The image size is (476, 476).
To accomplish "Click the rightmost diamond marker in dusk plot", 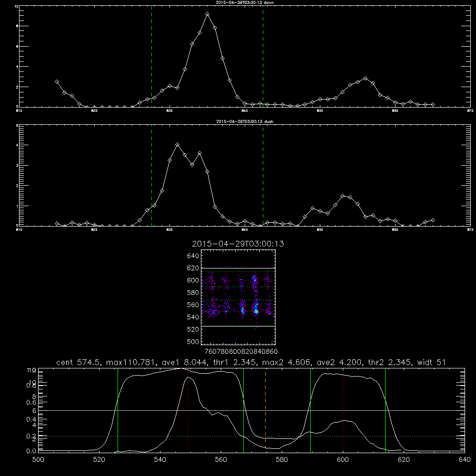I will click(433, 220).
